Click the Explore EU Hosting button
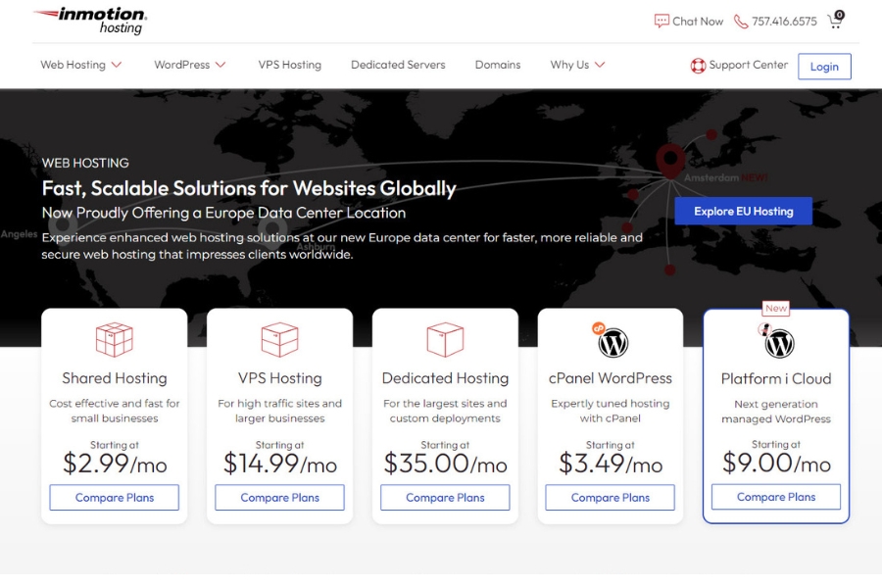Image resolution: width=882 pixels, height=588 pixels. tap(743, 211)
